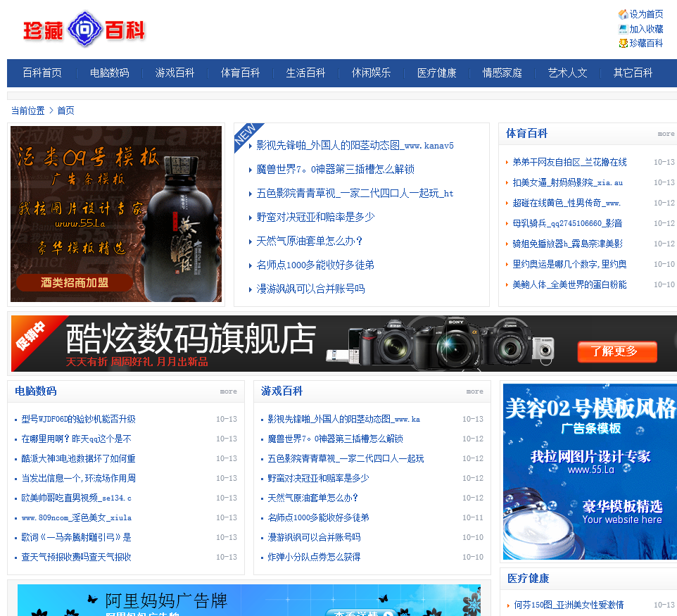Open 百科首页 in the navigation bar
This screenshot has width=677, height=616.
tap(42, 73)
